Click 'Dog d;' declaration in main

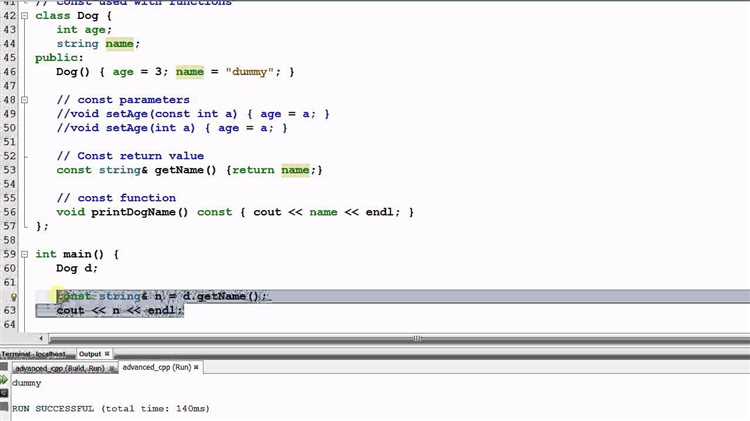[x=77, y=268]
